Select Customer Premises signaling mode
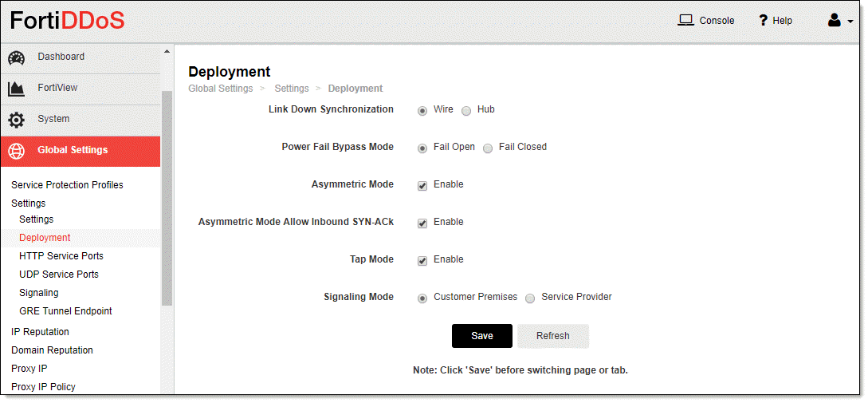This screenshot has width=868, height=403. point(422,298)
